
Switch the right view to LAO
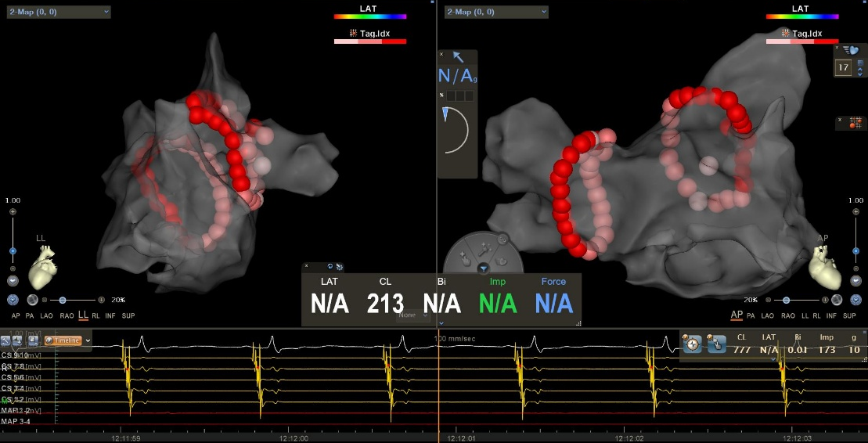pos(767,315)
